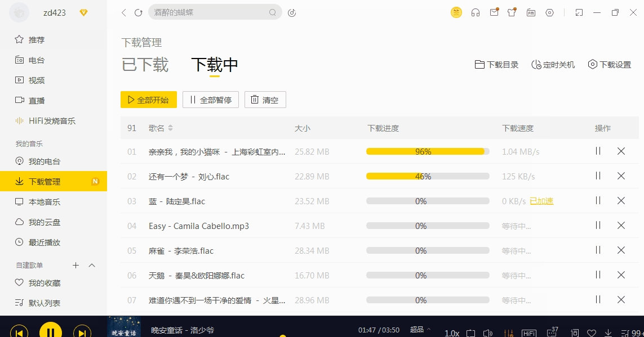This screenshot has width=644, height=337.
Task: Open 下载设置
Action: pos(610,65)
